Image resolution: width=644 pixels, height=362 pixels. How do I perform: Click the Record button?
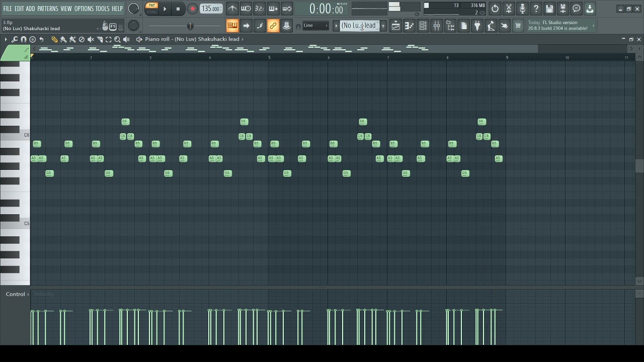(192, 9)
